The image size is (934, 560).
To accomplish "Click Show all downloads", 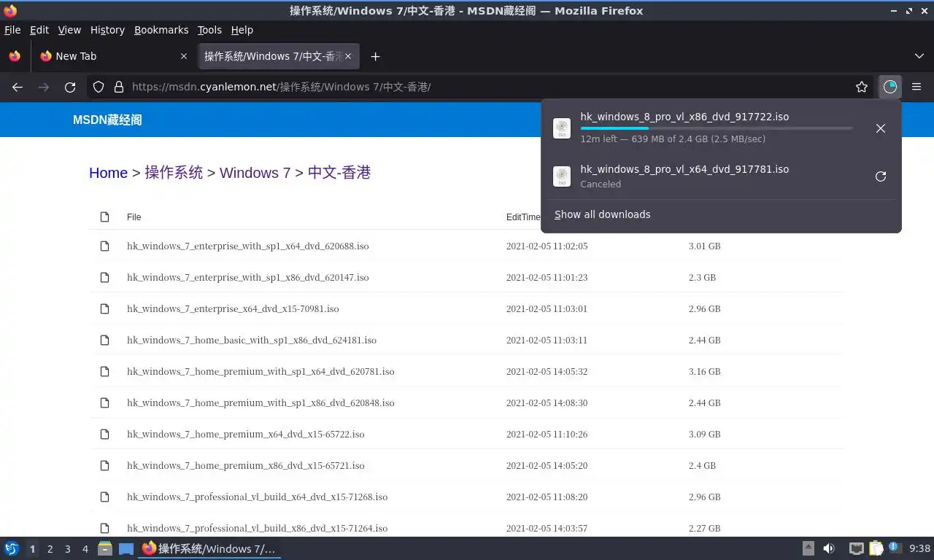I will pos(603,214).
